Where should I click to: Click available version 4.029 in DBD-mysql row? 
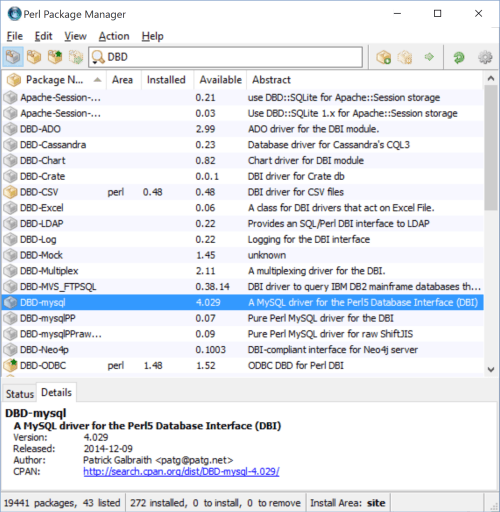[x=208, y=302]
